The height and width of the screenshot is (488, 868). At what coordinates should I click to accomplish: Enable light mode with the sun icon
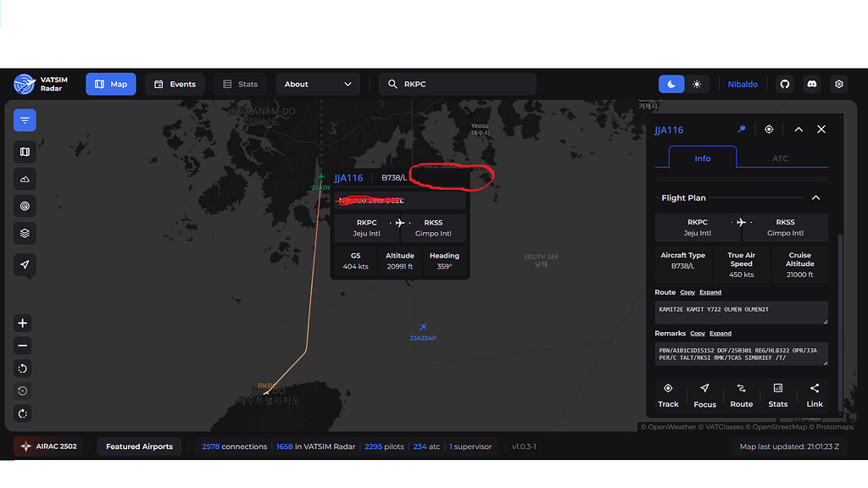(x=697, y=84)
